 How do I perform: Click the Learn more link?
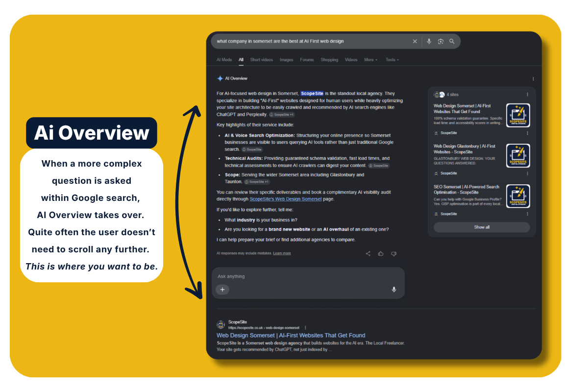click(x=282, y=253)
